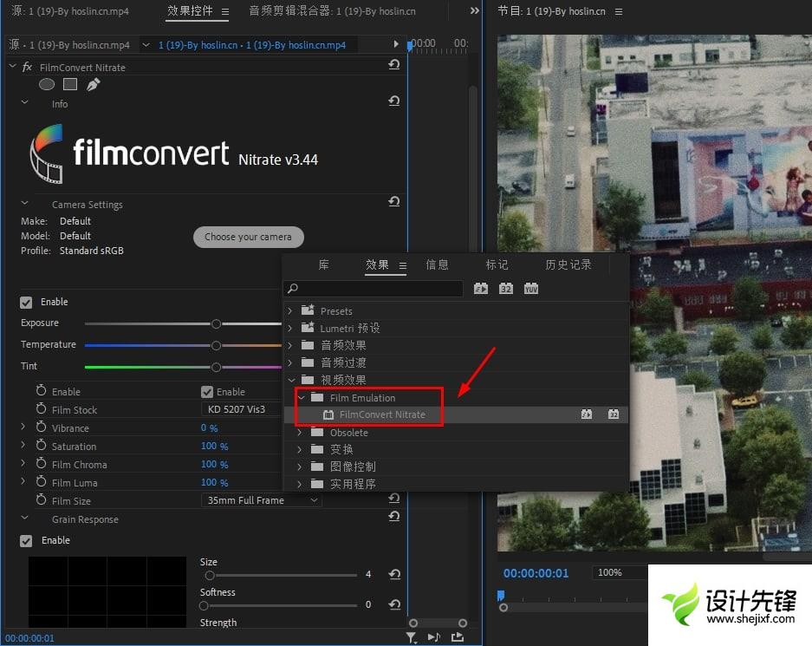This screenshot has width=812, height=646.
Task: Toggle Vibrance animation stopwatch
Action: [41, 427]
